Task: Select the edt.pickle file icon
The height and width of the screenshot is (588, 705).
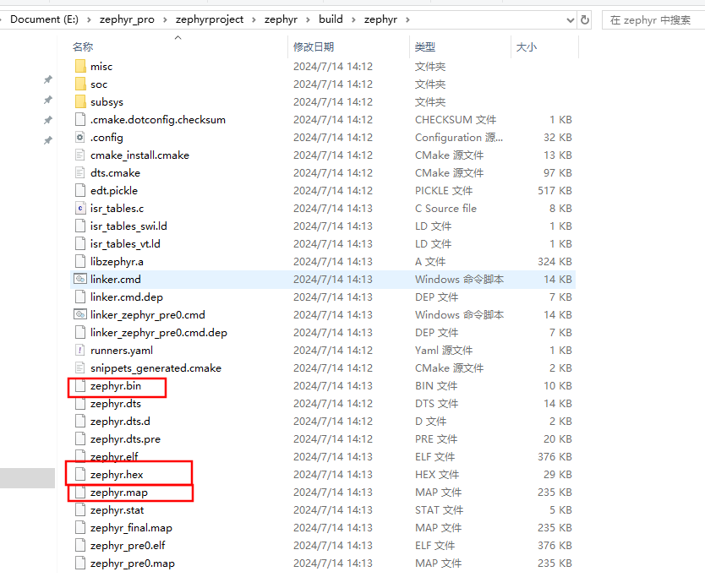Action: pos(80,190)
